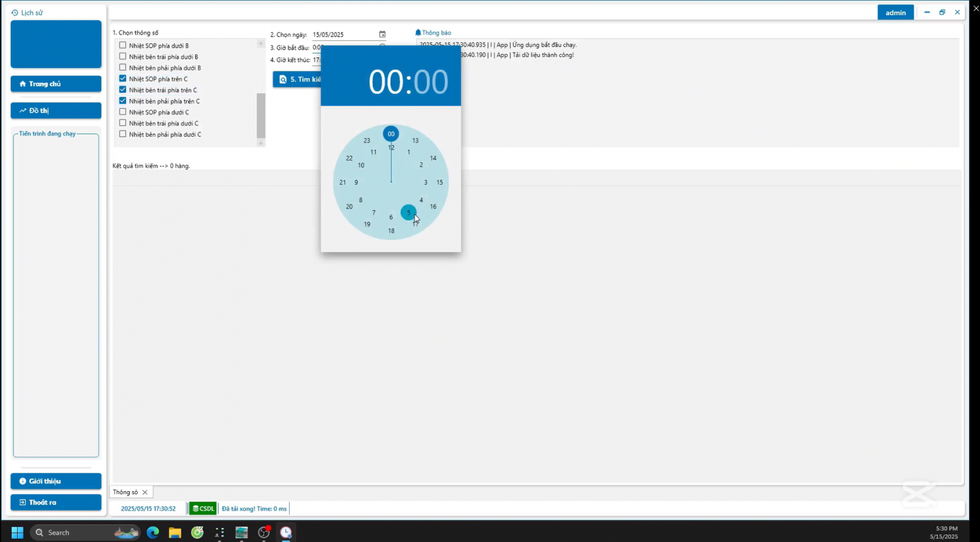This screenshot has width=980, height=542.
Task: Click the Thoát ra logout button
Action: coord(56,502)
